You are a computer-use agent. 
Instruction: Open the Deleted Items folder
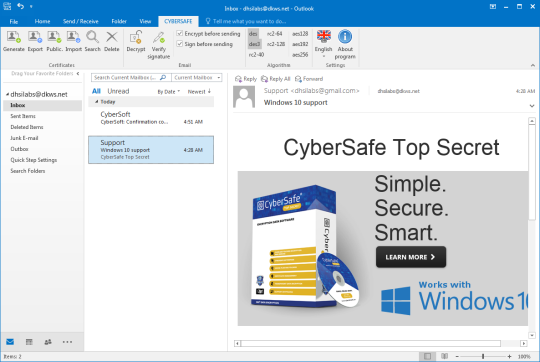coord(27,127)
